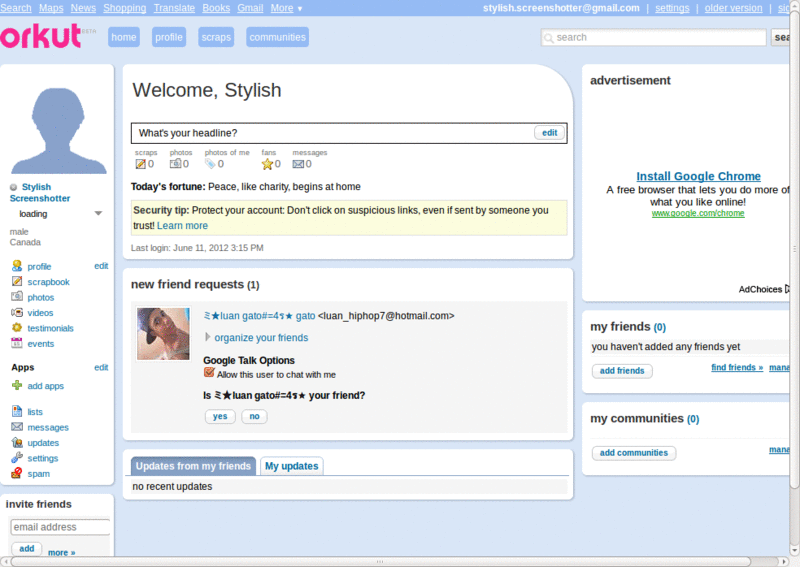
Task: Click the scraps count icon under headline
Action: coord(140,164)
